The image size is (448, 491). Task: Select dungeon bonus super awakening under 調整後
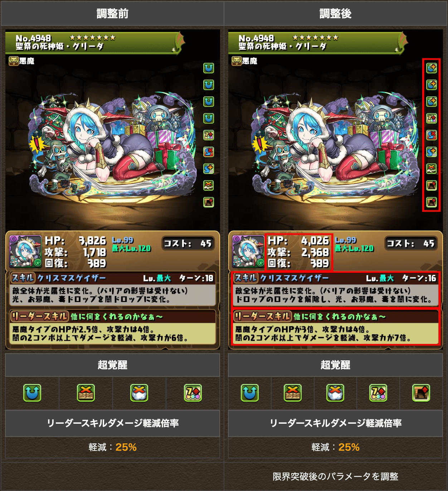[x=421, y=393]
